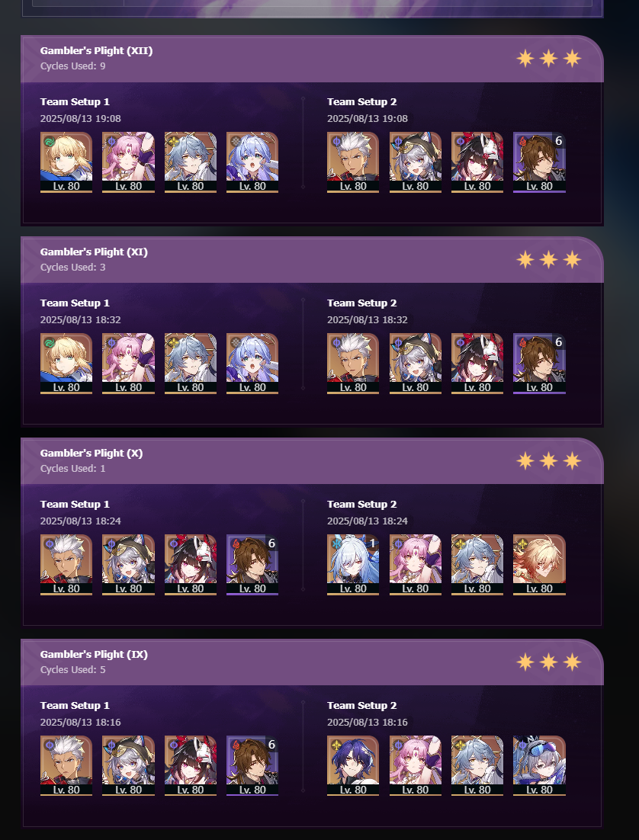This screenshot has width=639, height=840.
Task: Select the pink-haired character in Plight XII Team Setup 1
Action: 128,162
